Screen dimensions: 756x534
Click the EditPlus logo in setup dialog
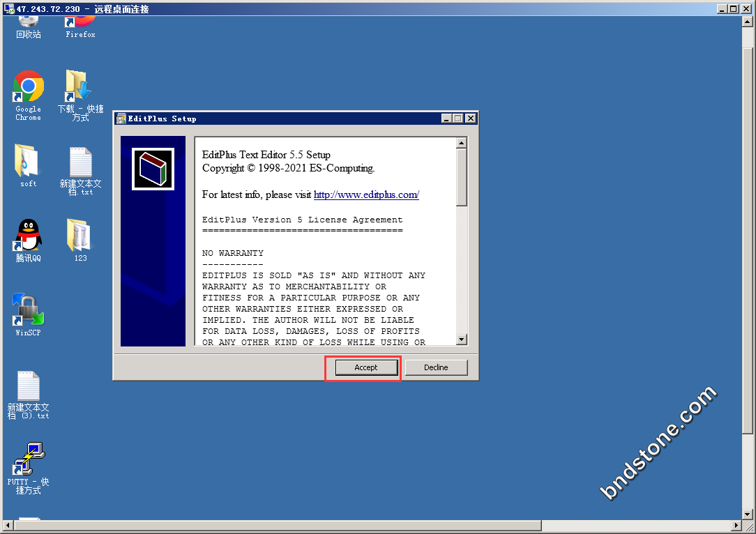coord(153,169)
